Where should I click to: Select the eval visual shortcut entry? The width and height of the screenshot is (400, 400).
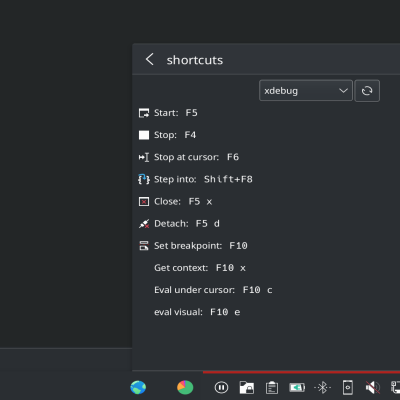(x=197, y=312)
